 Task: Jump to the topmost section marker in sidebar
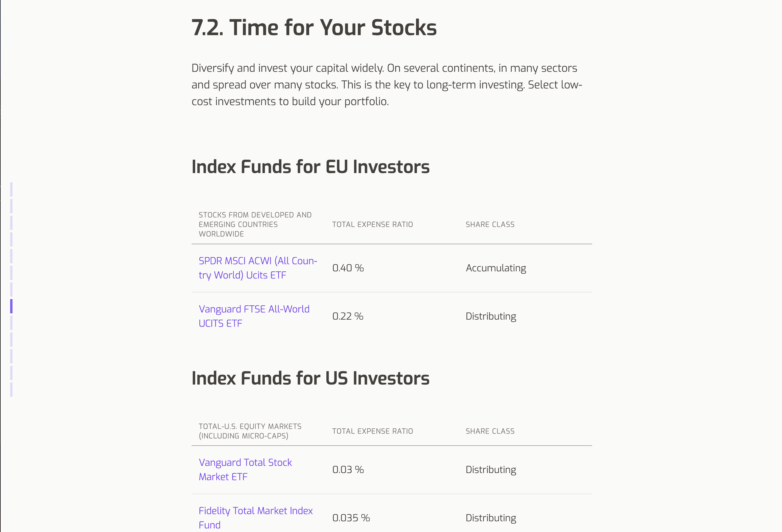[11, 189]
